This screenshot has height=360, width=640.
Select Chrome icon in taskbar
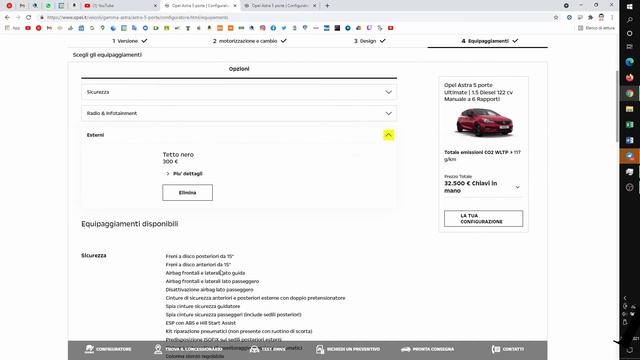coord(629,93)
